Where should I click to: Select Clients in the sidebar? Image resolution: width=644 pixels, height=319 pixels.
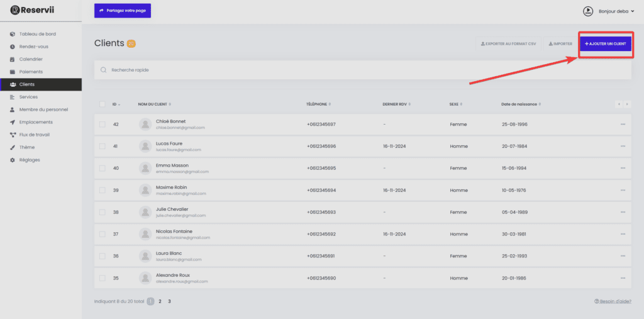[x=41, y=84]
